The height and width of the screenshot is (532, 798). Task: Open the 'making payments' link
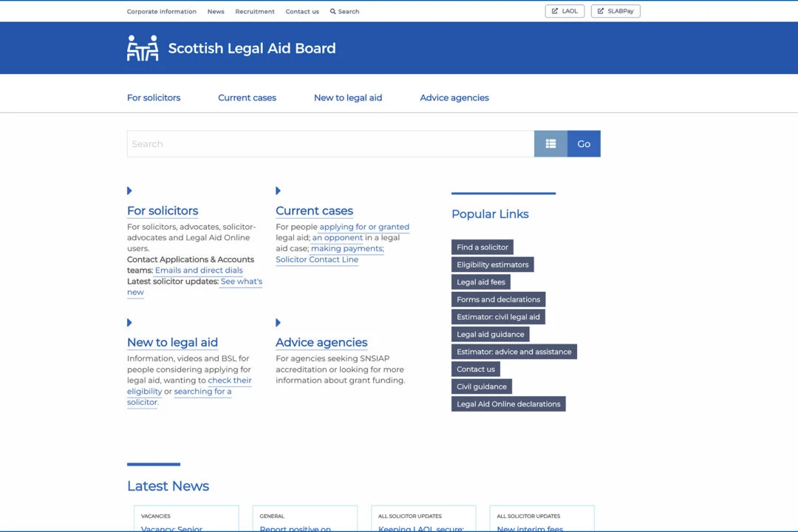pos(346,248)
